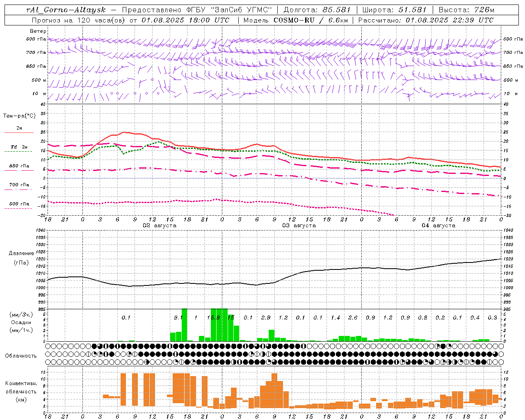This screenshot has width=525, height=420.
Task: Click the "Тем-ра(°C)" axis label
Action: [19, 116]
